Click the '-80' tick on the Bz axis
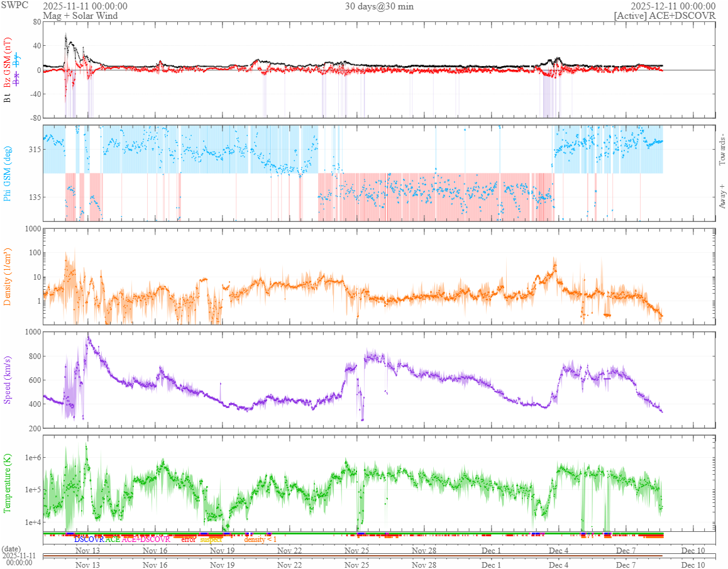This screenshot has width=728, height=569. click(35, 118)
